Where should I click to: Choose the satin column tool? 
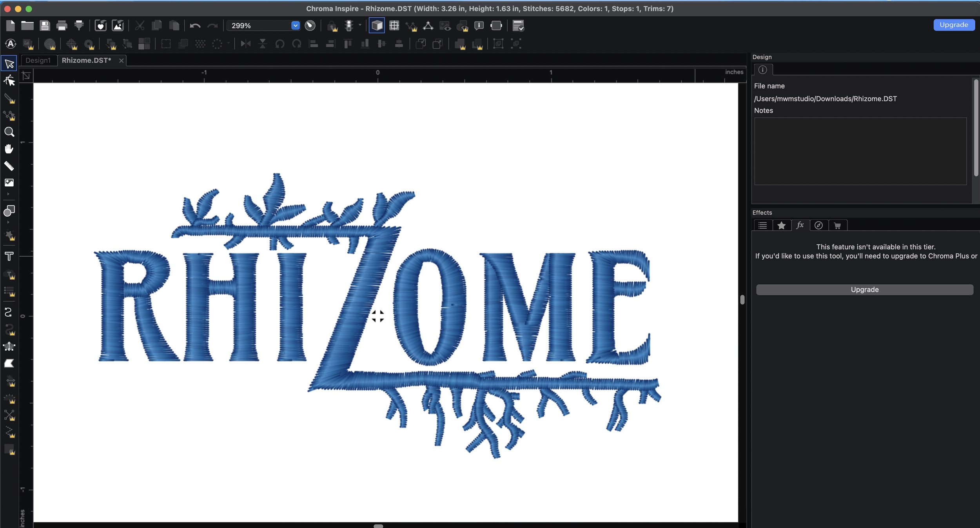pyautogui.click(x=9, y=346)
